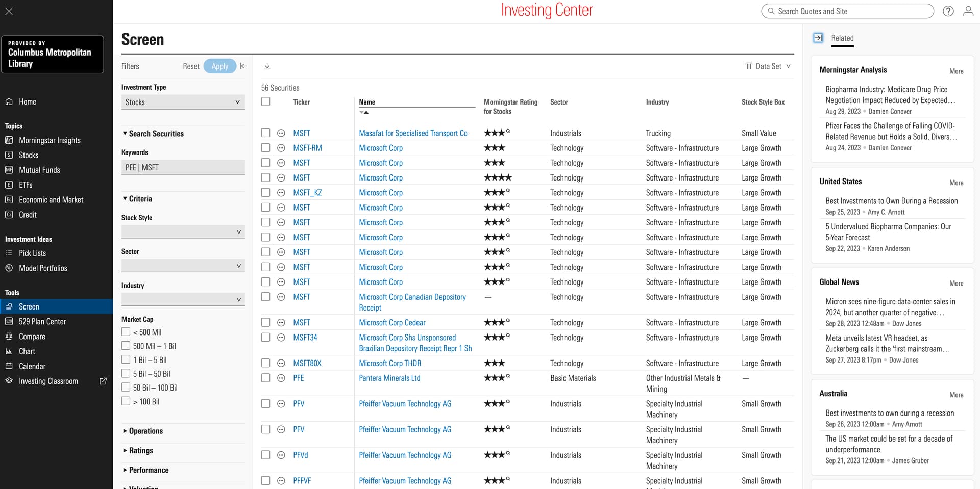Click the Stocks sidebar icon
Viewport: 980px width, 489px height.
point(9,155)
